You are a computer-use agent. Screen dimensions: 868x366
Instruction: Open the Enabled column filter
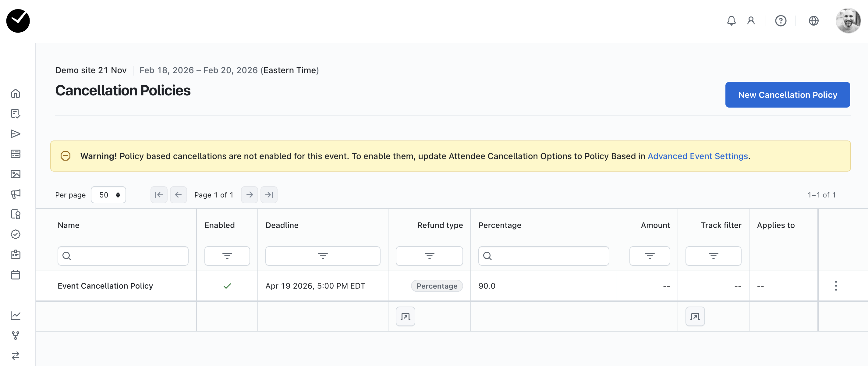tap(227, 256)
